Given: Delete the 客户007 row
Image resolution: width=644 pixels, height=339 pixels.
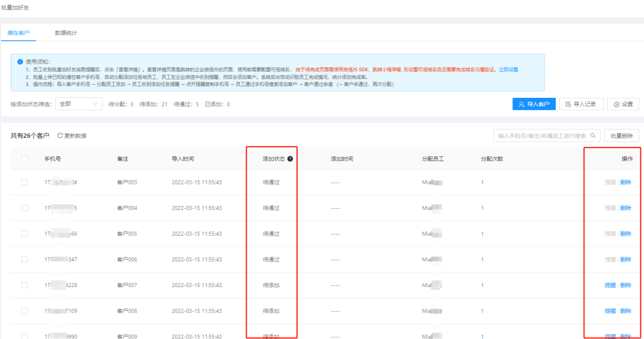Looking at the screenshot, I should (626, 285).
